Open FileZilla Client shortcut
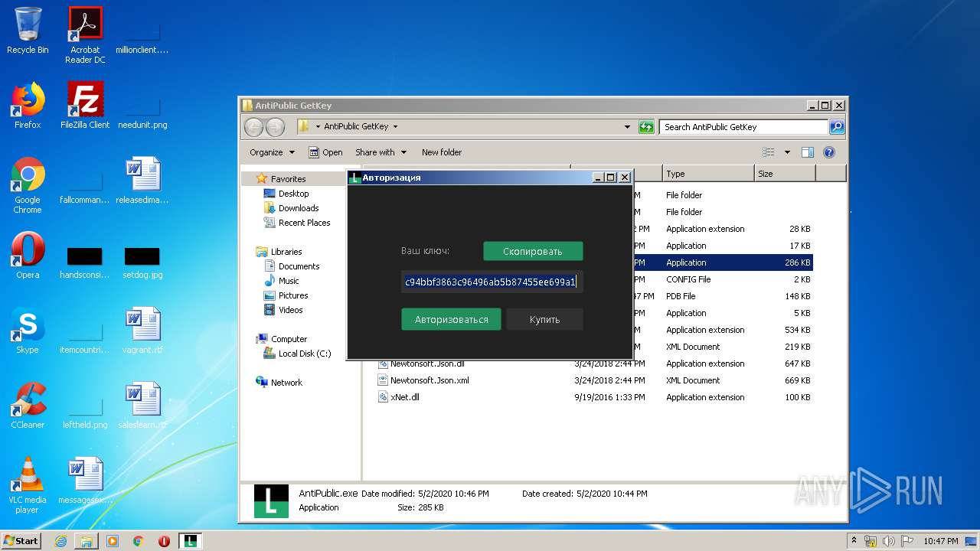The image size is (980, 551). 85,106
